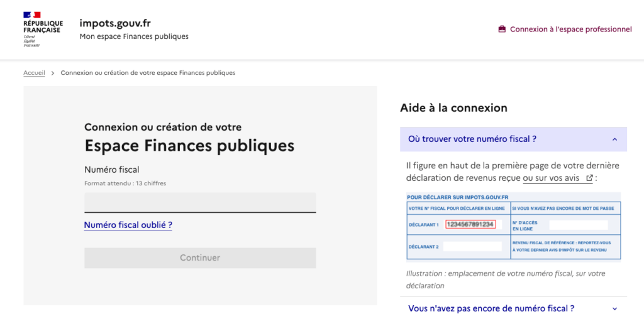Click the Continuer button
The height and width of the screenshot is (319, 644).
point(200,258)
